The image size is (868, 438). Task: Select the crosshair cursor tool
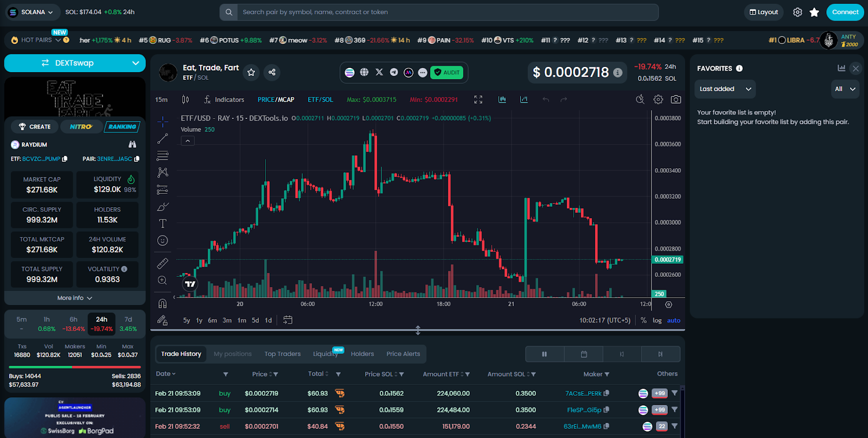pos(163,122)
